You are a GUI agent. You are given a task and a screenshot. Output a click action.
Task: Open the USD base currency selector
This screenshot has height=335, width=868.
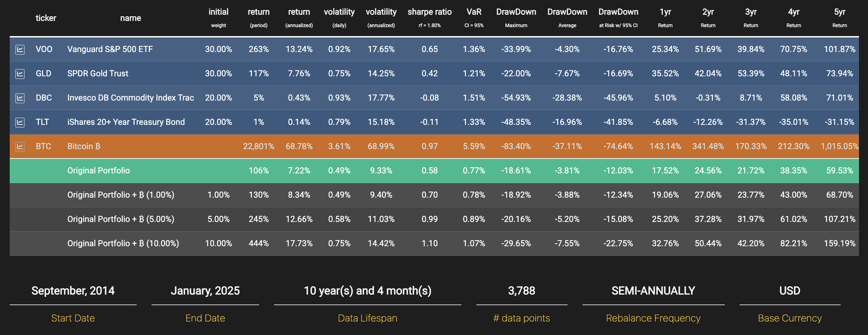click(x=790, y=291)
